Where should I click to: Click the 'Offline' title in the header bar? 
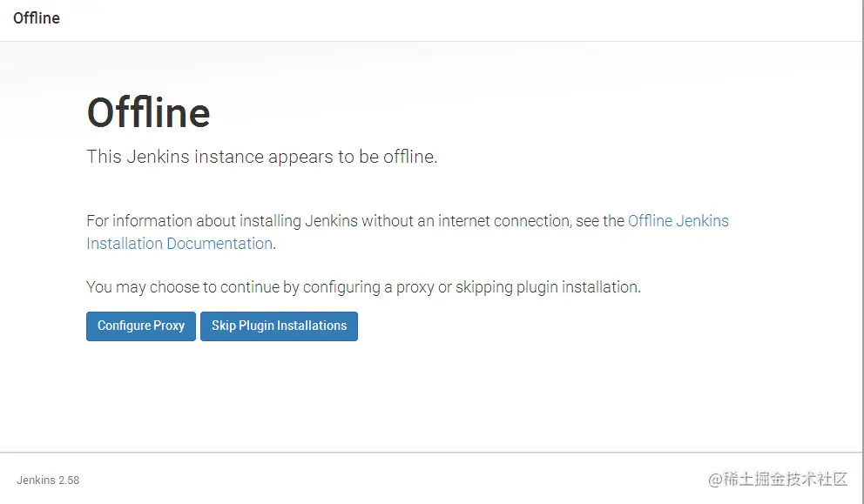[x=37, y=18]
